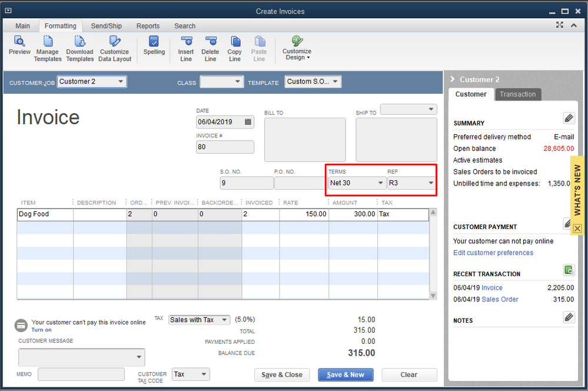The width and height of the screenshot is (588, 391).
Task: Click the 300.00 amount cell
Action: point(353,214)
